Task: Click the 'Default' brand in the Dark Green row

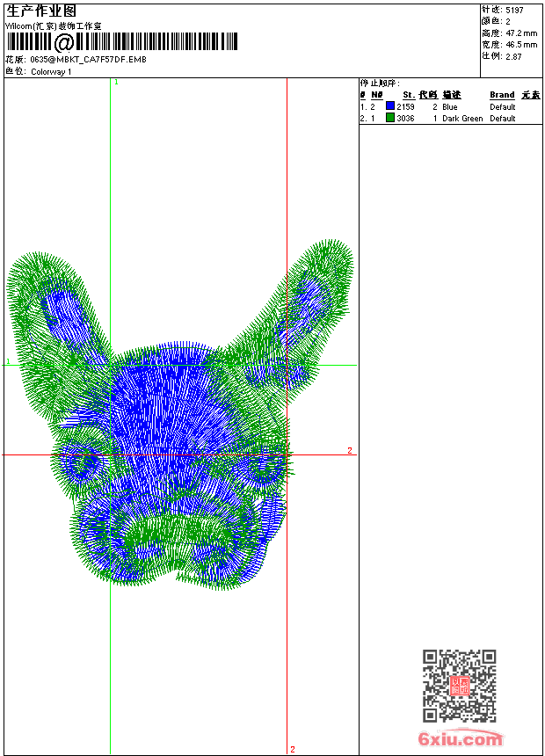Action: (x=503, y=118)
